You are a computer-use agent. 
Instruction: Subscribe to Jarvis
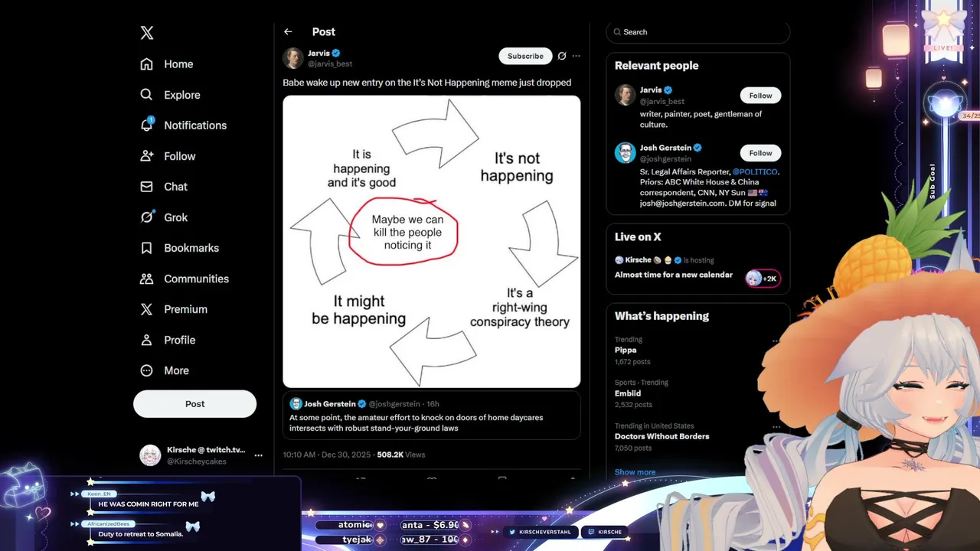coord(525,56)
